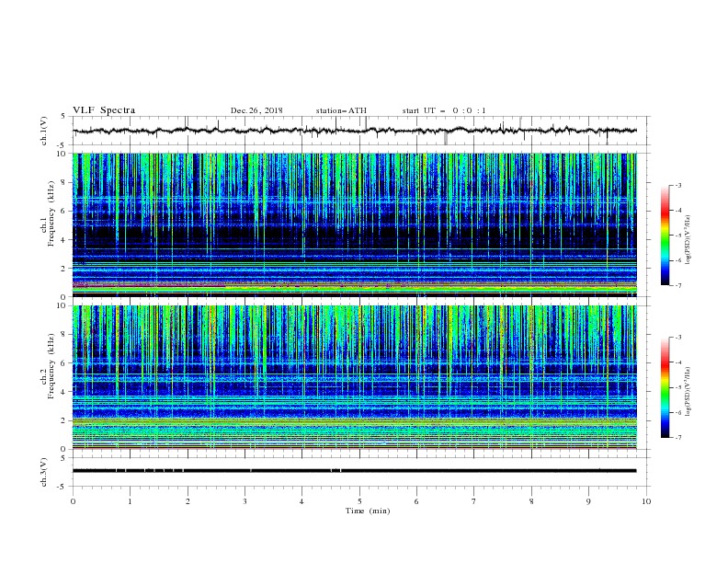Click the "-7" tick on ch.2 colorbar
The image size is (728, 563).
tap(678, 437)
